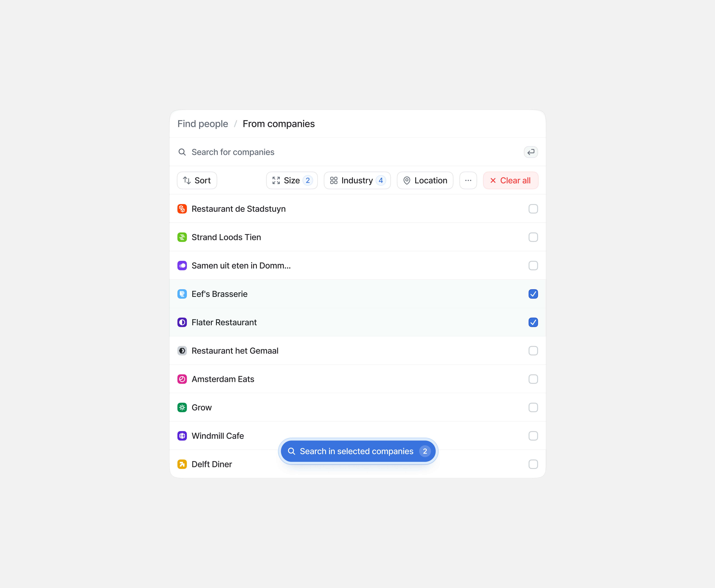Search in selected companies

coord(357,451)
